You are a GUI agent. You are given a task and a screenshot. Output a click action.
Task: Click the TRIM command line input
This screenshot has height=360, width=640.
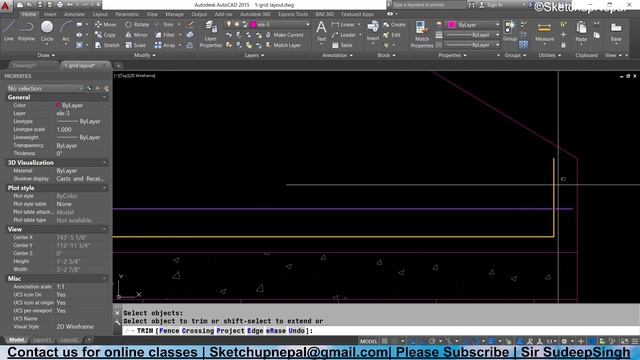tap(380, 331)
